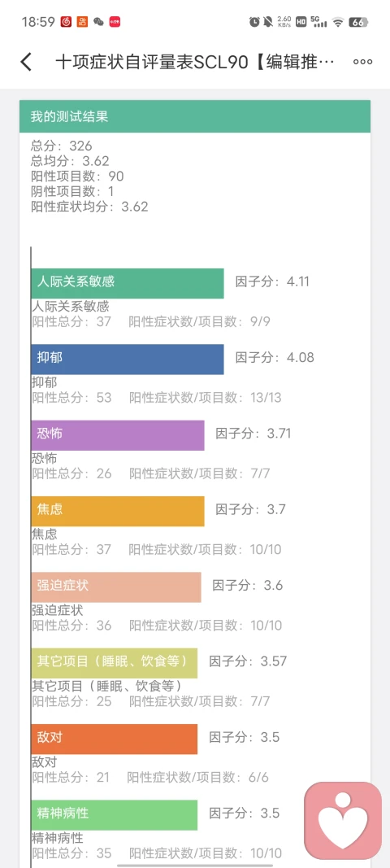This screenshot has width=390, height=868.
Task: Select the purple 恐怖 bar
Action: tap(118, 435)
